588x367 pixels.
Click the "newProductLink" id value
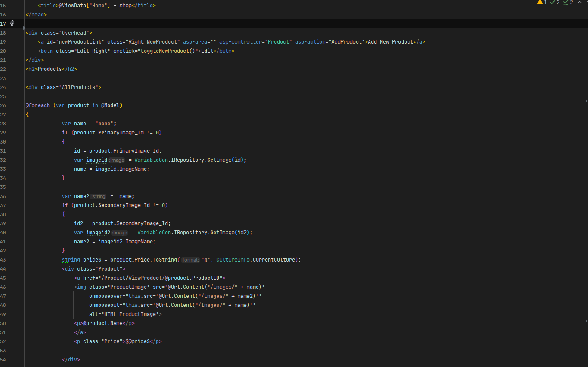pos(80,42)
